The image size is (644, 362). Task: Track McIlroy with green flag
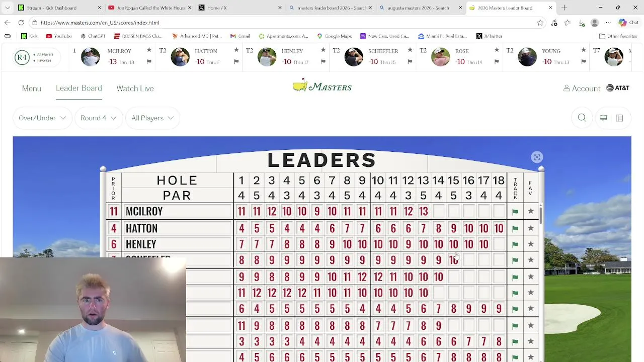(x=515, y=212)
